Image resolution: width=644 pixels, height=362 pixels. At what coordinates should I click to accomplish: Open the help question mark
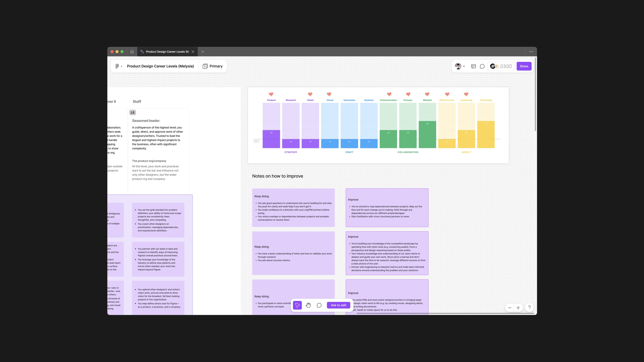point(529,308)
